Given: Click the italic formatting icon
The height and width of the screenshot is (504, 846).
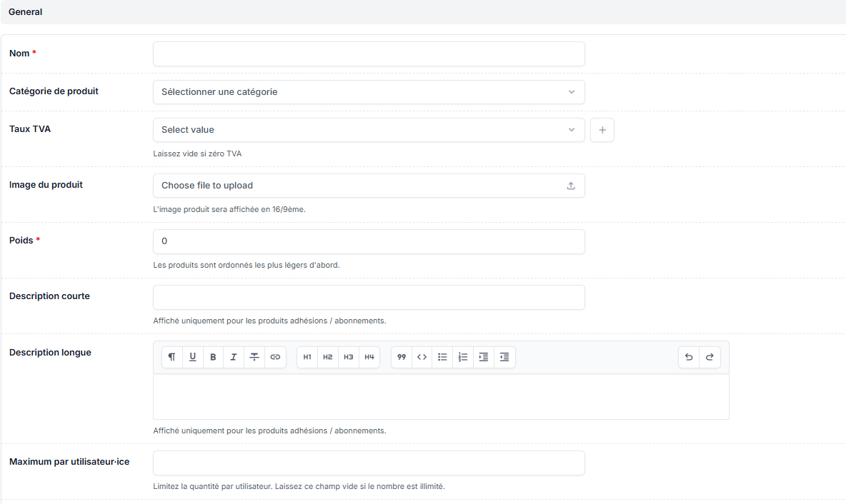Looking at the screenshot, I should tap(234, 357).
